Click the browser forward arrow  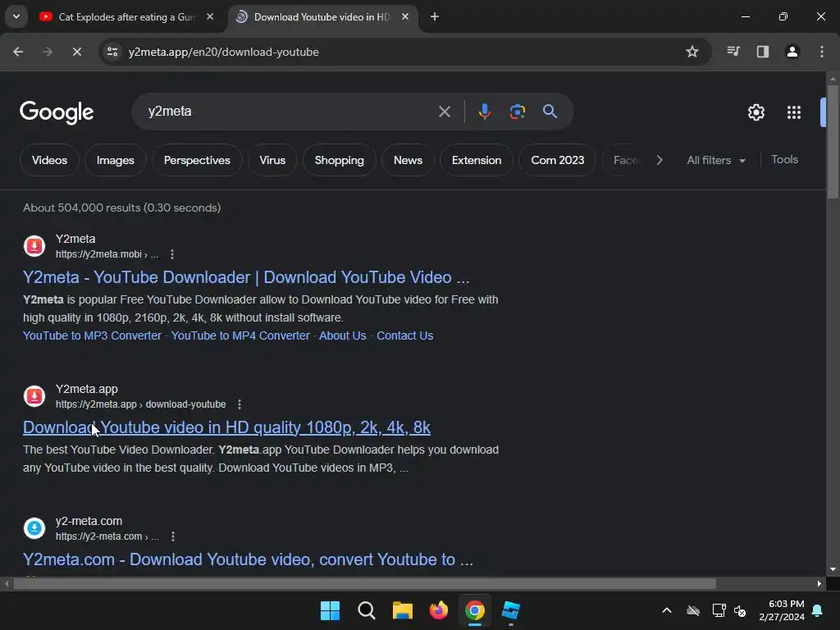point(48,52)
